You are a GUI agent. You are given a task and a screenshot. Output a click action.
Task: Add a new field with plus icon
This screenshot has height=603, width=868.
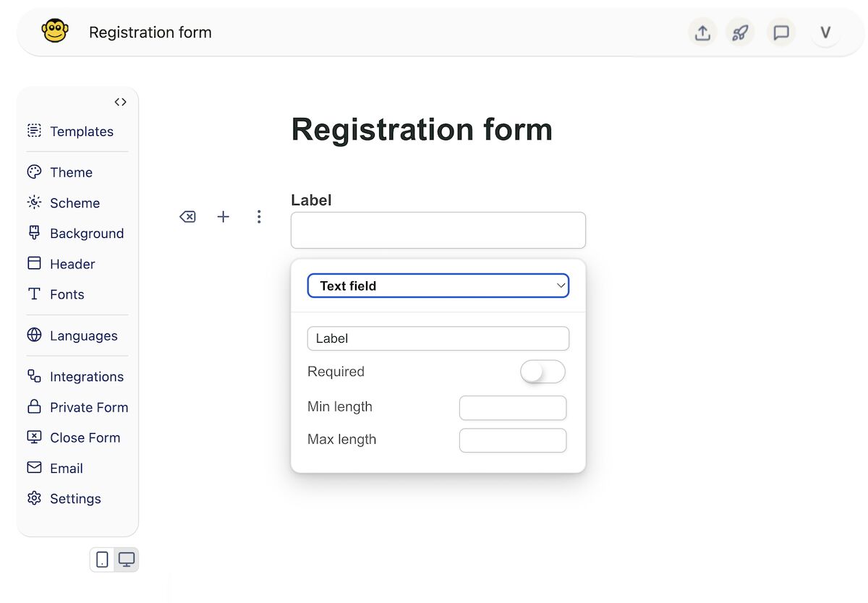tap(224, 216)
